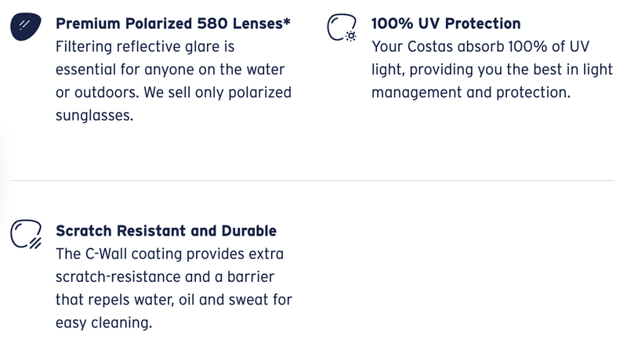Screen dimensions: 627x364
Task: Select the Premium Polarized 580 Lenses heading
Action: [x=172, y=23]
